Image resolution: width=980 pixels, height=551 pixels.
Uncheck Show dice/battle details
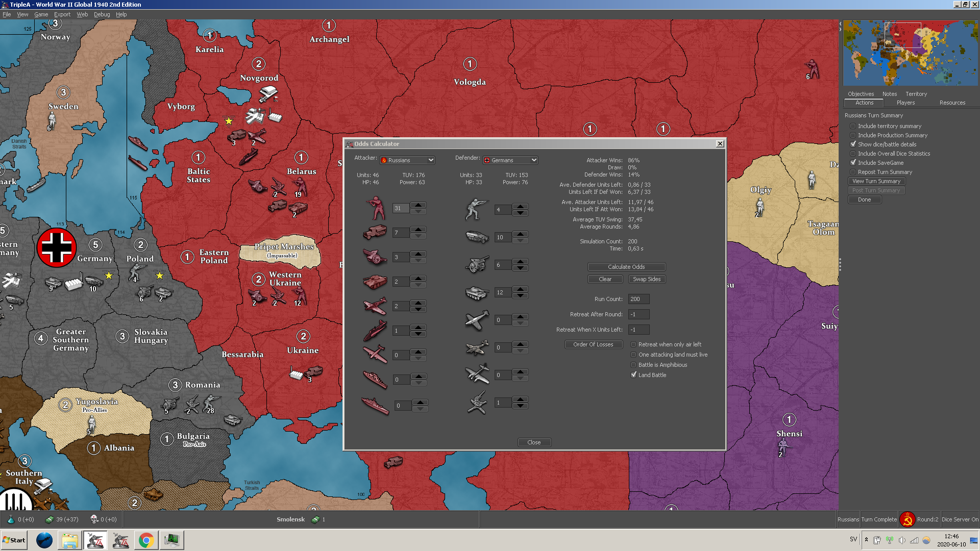tap(853, 144)
